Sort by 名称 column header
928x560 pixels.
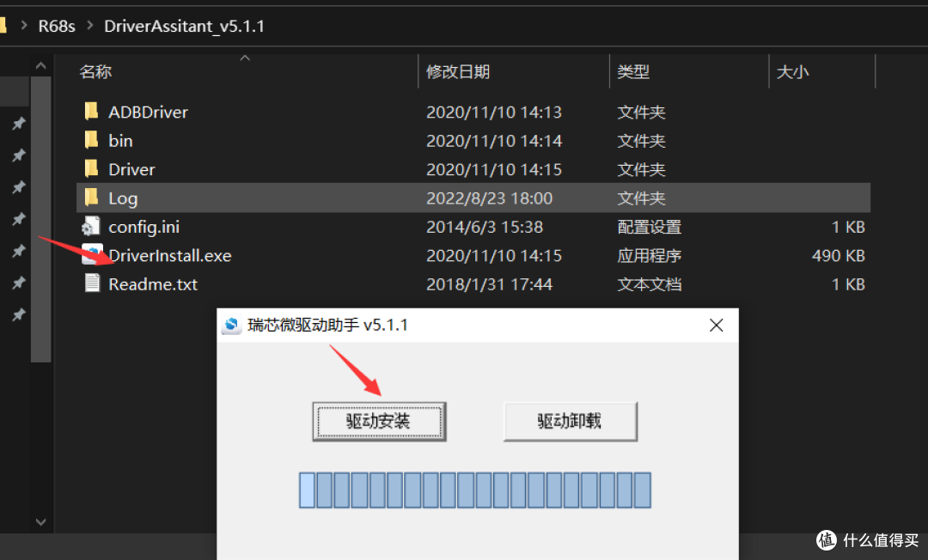[x=95, y=71]
